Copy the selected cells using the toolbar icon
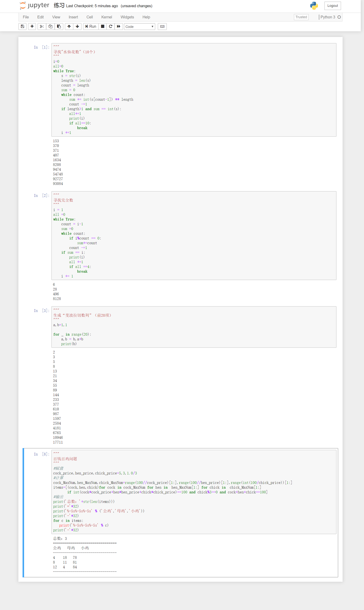The height and width of the screenshot is (610, 364). click(50, 27)
